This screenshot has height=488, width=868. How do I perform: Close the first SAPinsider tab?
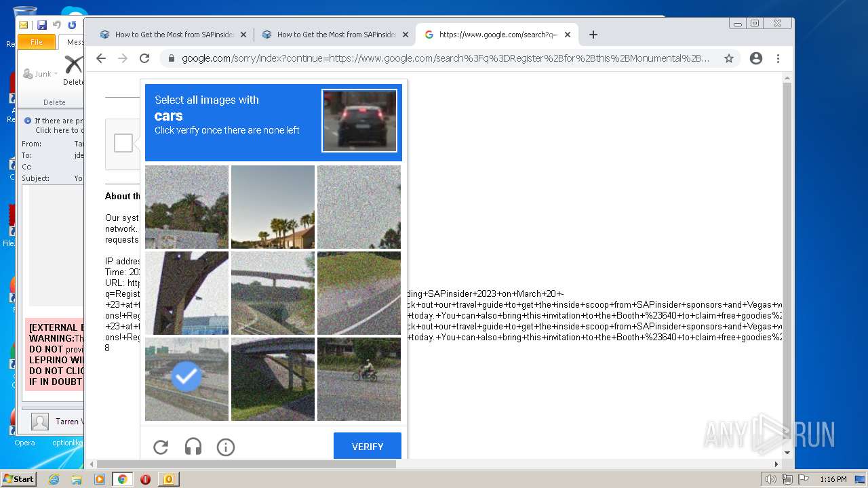tap(243, 35)
